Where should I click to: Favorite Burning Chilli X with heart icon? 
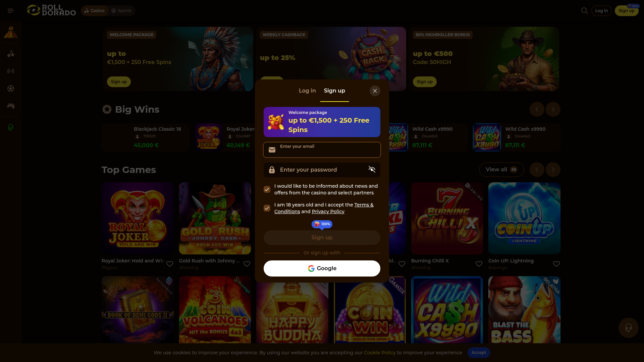(479, 264)
